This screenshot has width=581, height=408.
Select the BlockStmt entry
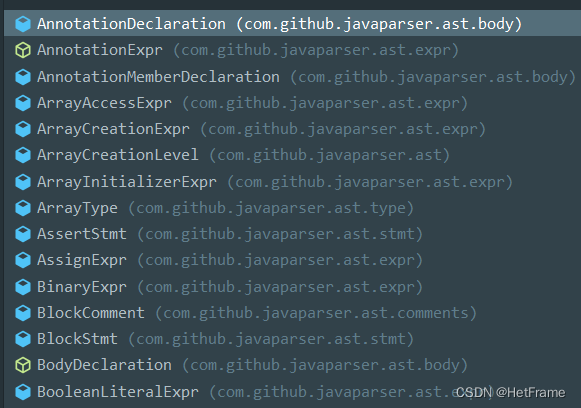click(x=292, y=339)
